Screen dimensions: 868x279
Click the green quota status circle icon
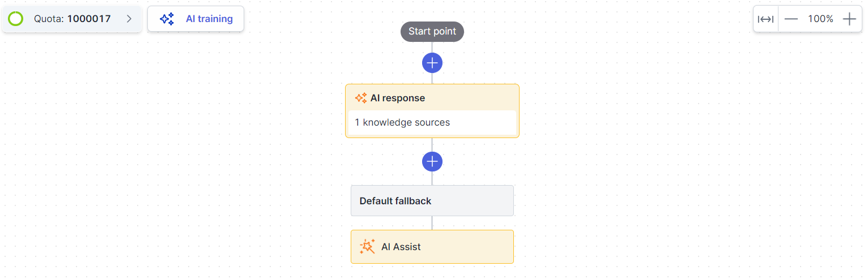point(16,19)
